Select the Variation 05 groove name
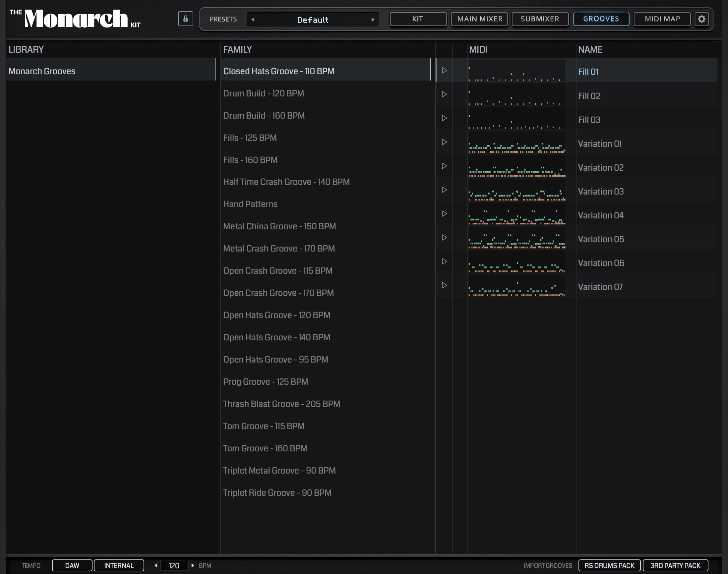The image size is (728, 574). click(x=601, y=239)
